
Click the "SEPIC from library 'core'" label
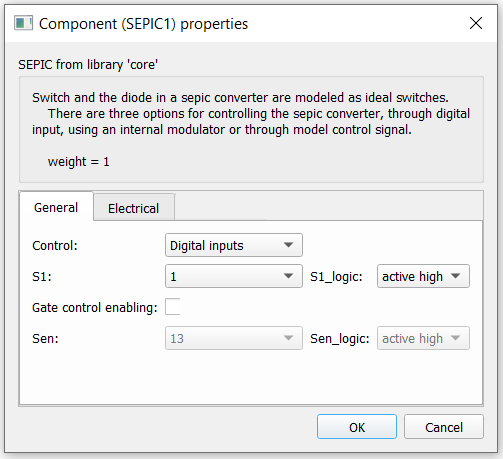point(88,64)
